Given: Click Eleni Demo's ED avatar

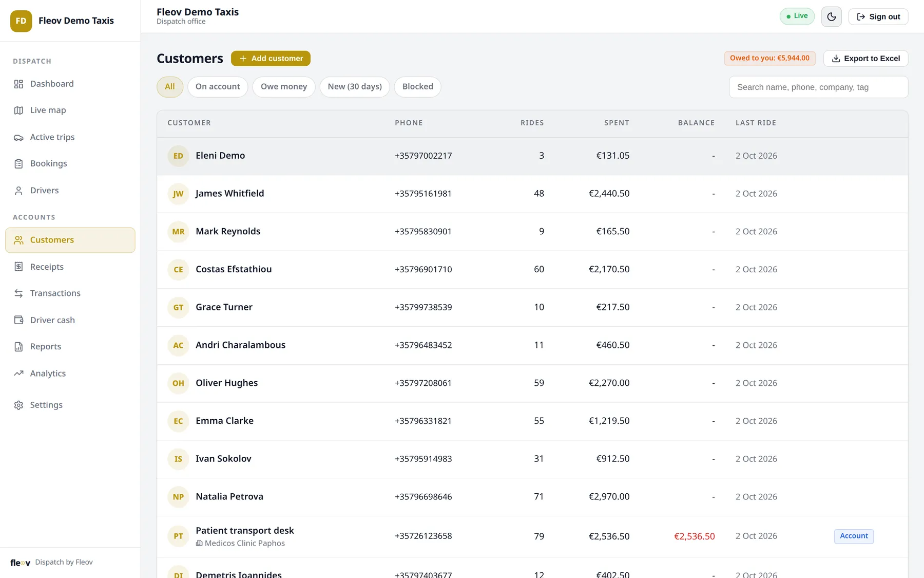Looking at the screenshot, I should click(x=178, y=156).
